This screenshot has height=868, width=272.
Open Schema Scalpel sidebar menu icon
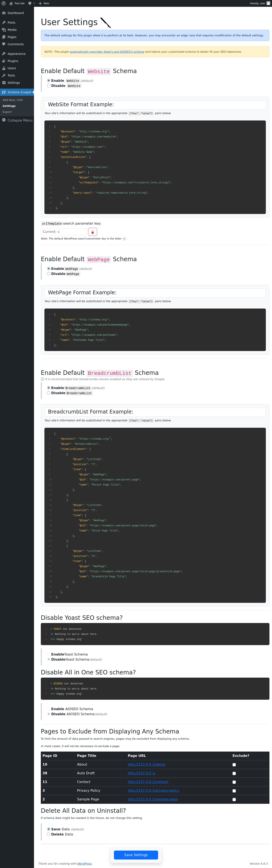tap(4, 92)
